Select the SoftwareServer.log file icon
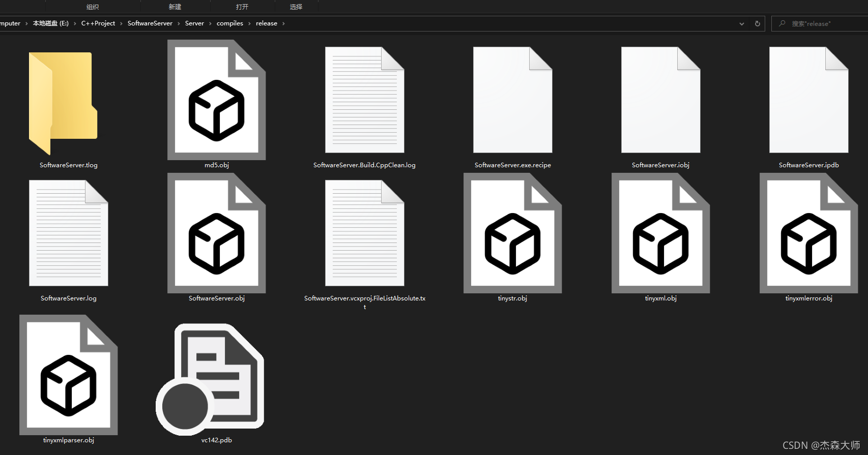Screen dimensions: 868x455 [x=69, y=233]
